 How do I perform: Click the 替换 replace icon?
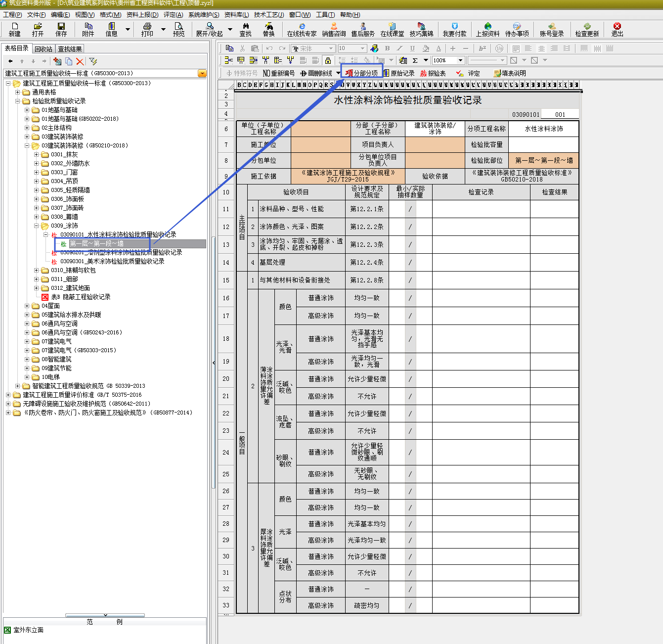click(268, 29)
